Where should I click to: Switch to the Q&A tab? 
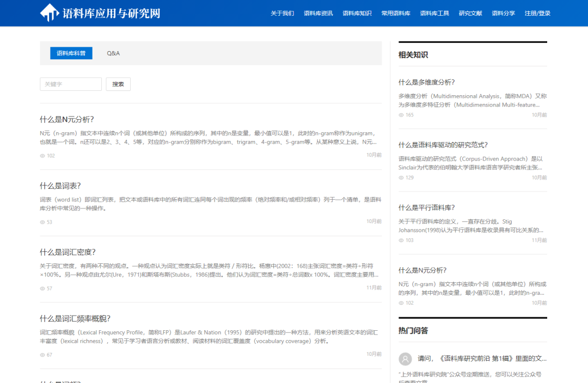click(x=114, y=53)
